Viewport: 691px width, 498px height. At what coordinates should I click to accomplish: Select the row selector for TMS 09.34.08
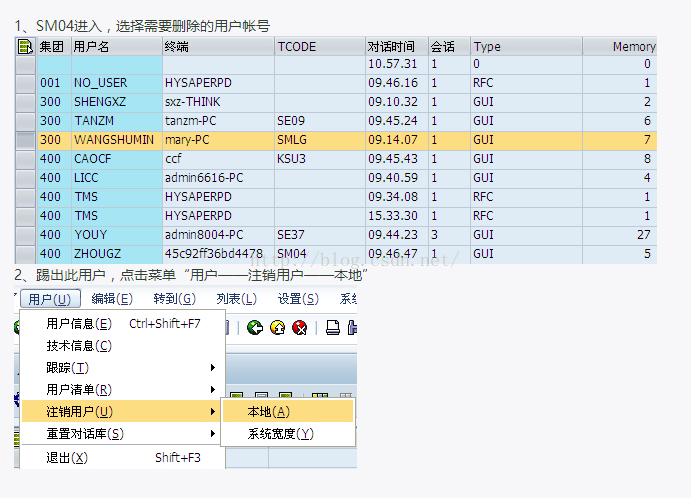[x=25, y=197]
